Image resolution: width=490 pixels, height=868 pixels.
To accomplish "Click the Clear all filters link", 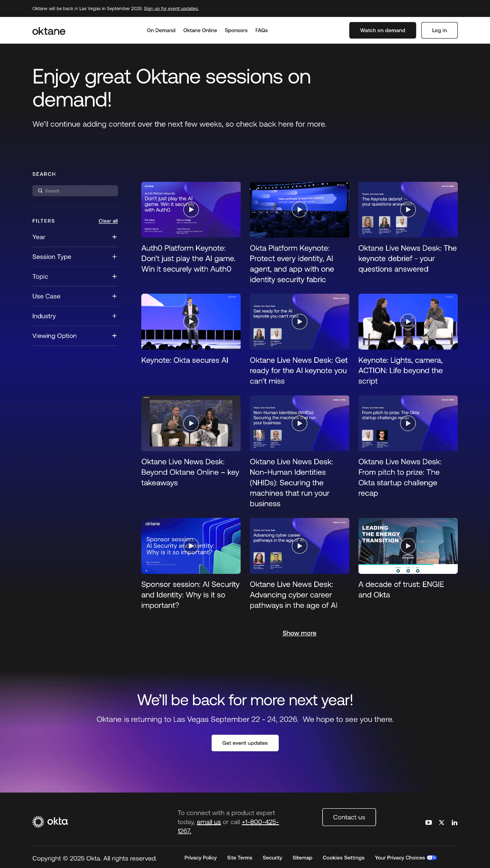I will pos(108,221).
